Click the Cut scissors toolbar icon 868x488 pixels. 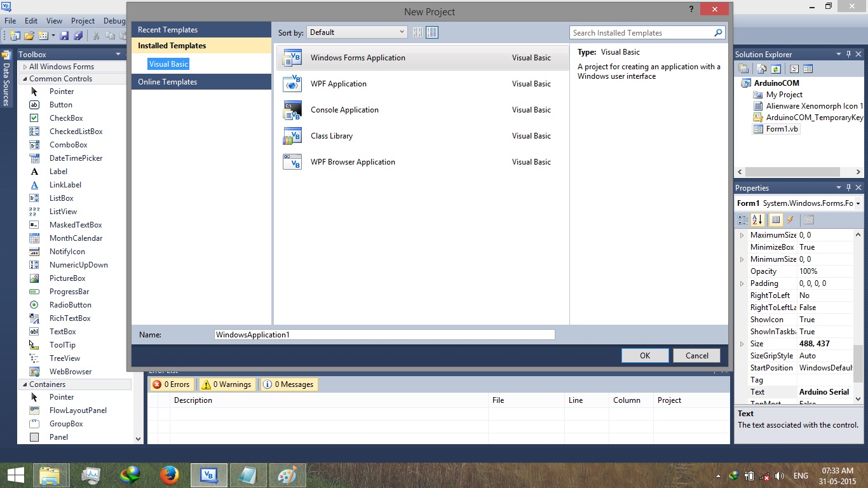[x=96, y=36]
